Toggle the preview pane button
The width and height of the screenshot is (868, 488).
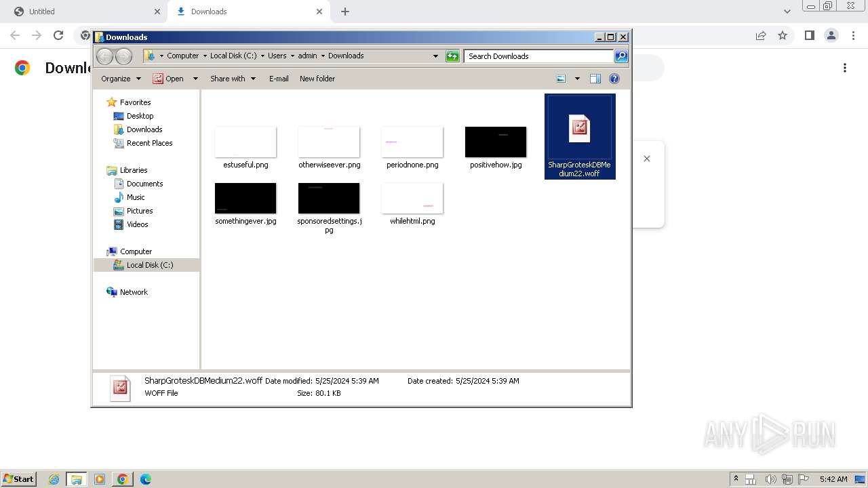tap(595, 79)
